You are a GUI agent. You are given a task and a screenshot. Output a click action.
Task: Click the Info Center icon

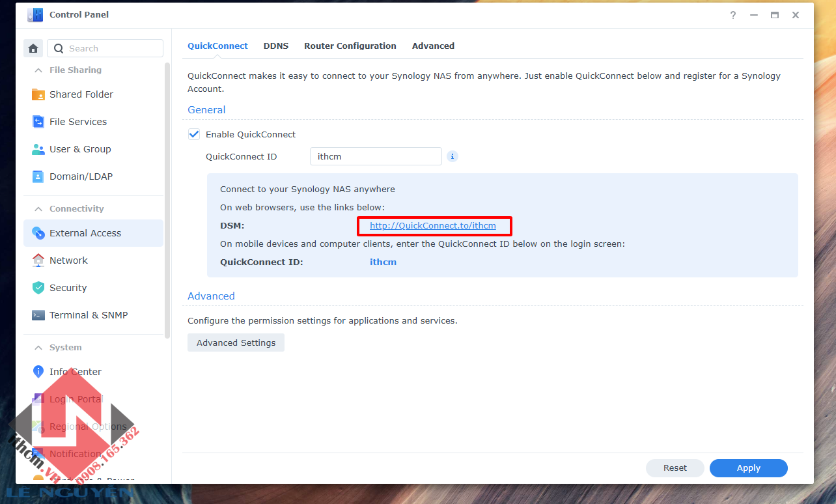pos(38,372)
